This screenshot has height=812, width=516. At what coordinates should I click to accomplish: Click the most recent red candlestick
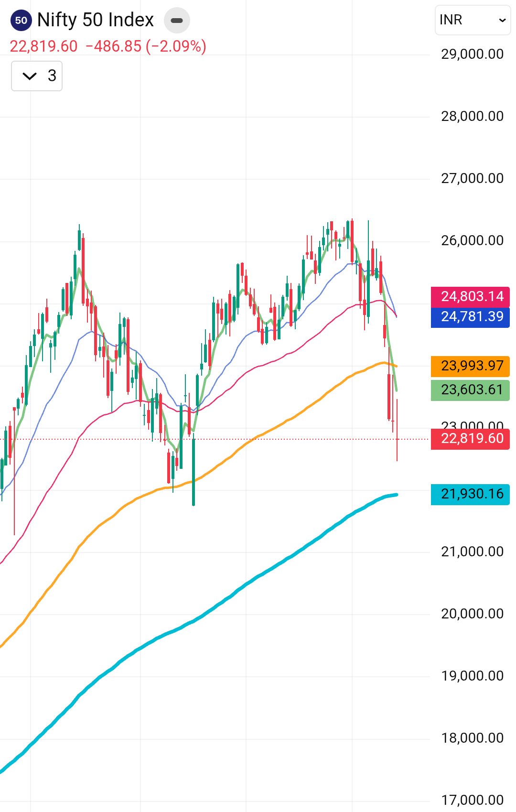397,430
